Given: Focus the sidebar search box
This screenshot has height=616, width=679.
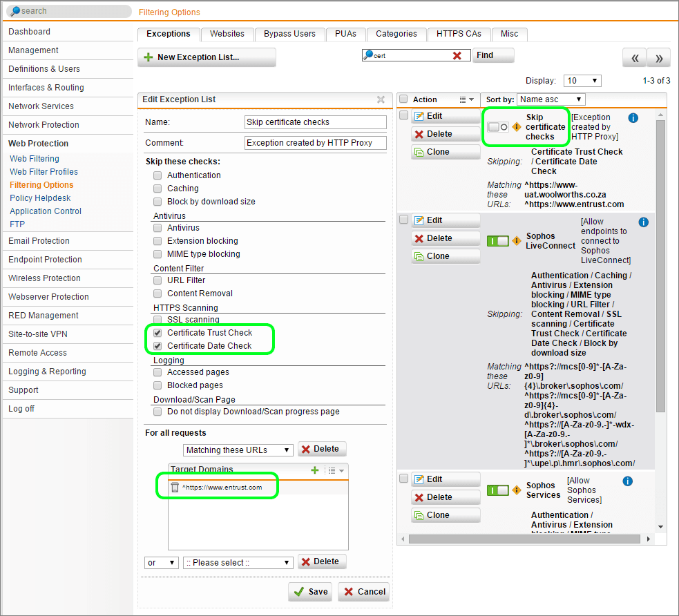Looking at the screenshot, I should pyautogui.click(x=69, y=11).
